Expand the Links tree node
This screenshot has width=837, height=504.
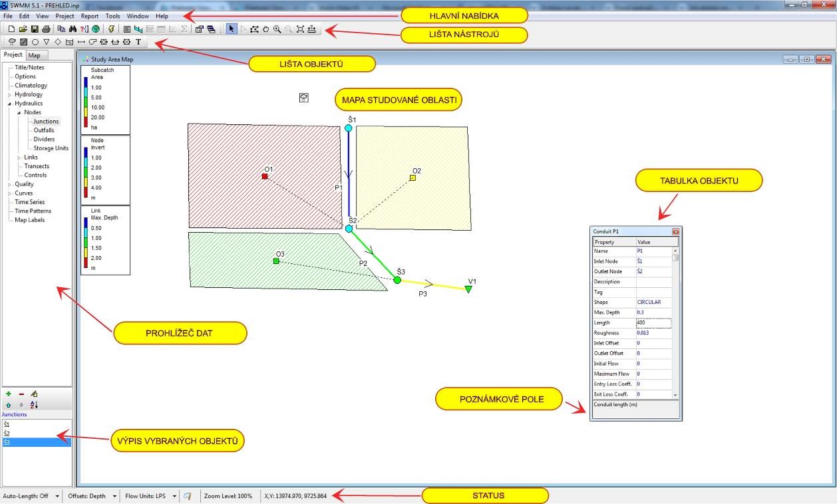pyautogui.click(x=19, y=158)
